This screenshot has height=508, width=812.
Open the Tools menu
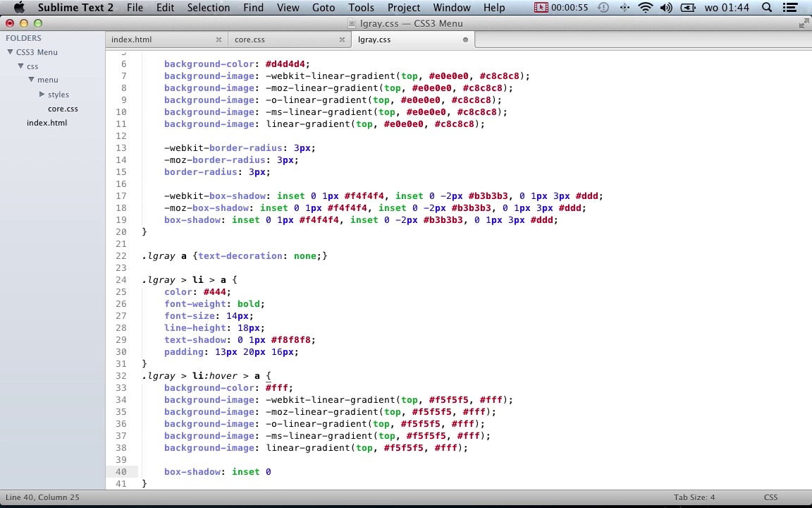pyautogui.click(x=361, y=7)
